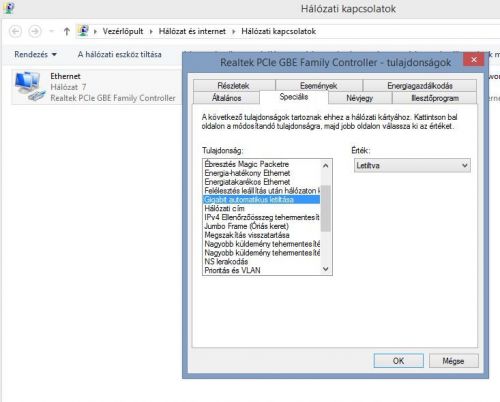The height and width of the screenshot is (402, 500).
Task: Open the Illesztőprogram tab
Action: coord(435,98)
